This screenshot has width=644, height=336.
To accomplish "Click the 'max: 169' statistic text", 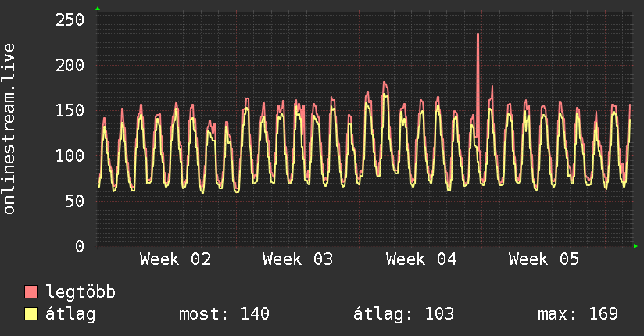I will (x=578, y=314).
